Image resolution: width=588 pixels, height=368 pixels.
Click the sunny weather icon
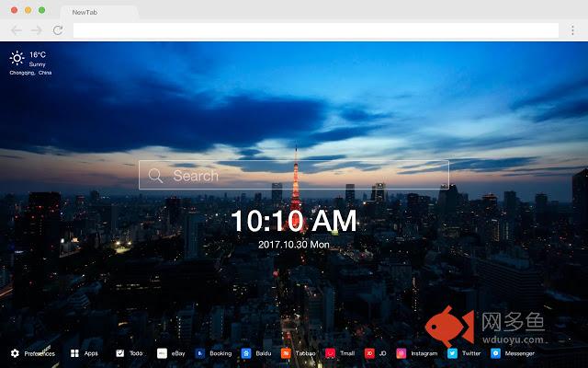(x=17, y=58)
